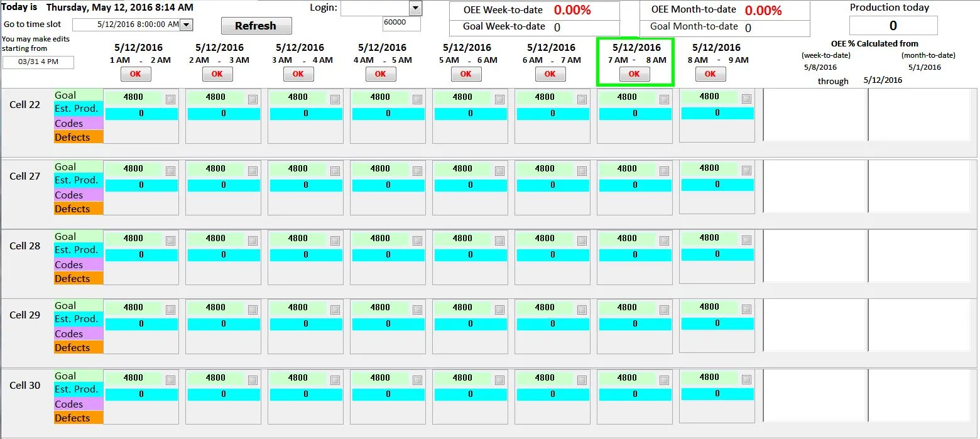Click the Goal Month-to-date value

tap(748, 28)
